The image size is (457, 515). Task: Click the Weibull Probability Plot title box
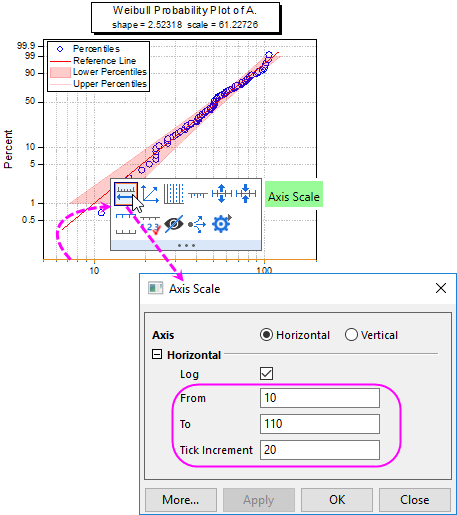pyautogui.click(x=185, y=18)
